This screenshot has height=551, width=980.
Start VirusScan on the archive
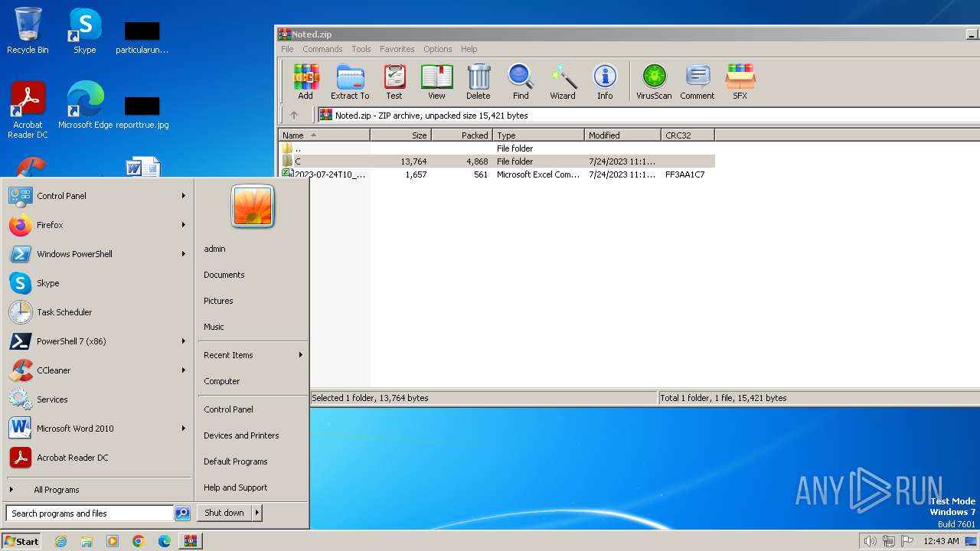pos(654,82)
